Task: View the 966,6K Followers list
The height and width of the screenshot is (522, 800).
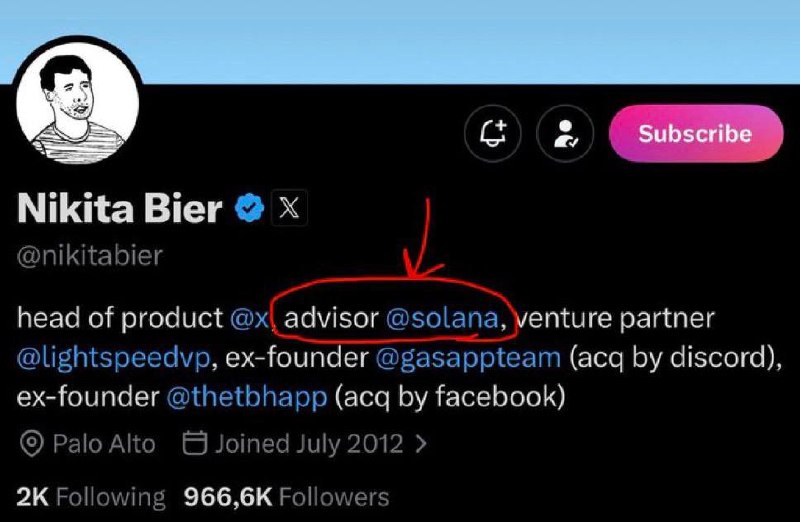Action: click(286, 496)
